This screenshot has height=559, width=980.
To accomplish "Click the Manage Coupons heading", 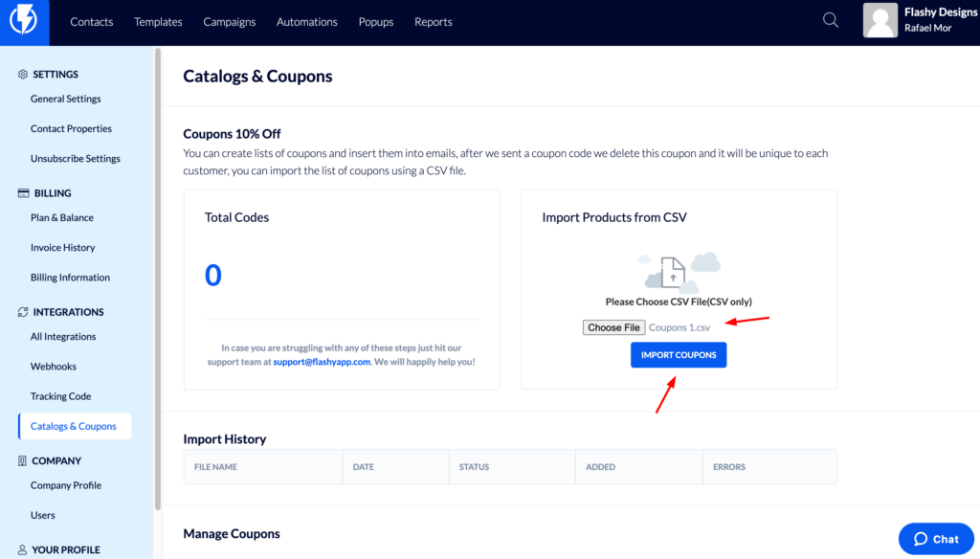I will pyautogui.click(x=232, y=534).
